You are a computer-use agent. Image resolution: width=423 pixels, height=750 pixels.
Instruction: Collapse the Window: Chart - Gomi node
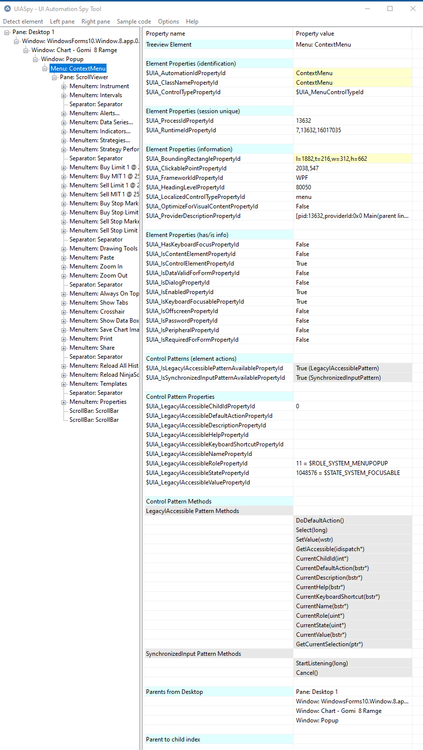[x=26, y=50]
